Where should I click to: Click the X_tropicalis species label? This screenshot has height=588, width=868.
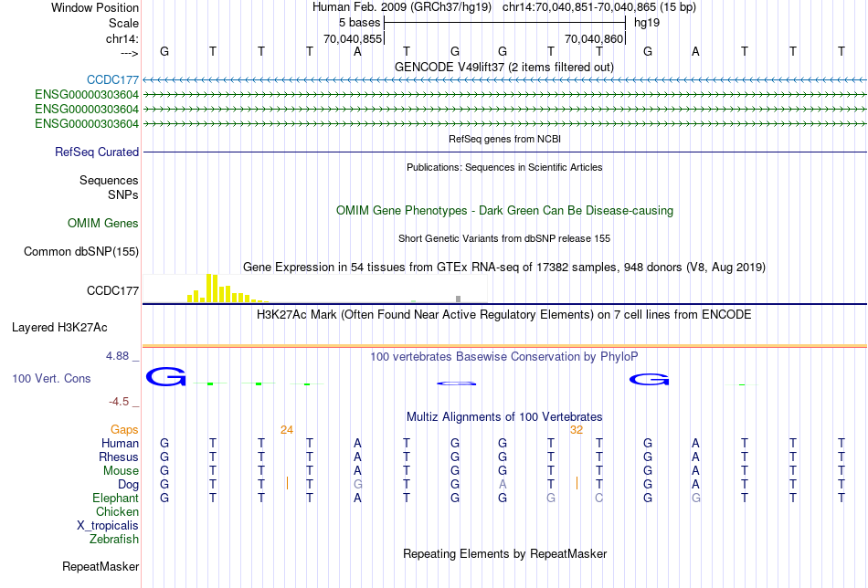point(108,526)
